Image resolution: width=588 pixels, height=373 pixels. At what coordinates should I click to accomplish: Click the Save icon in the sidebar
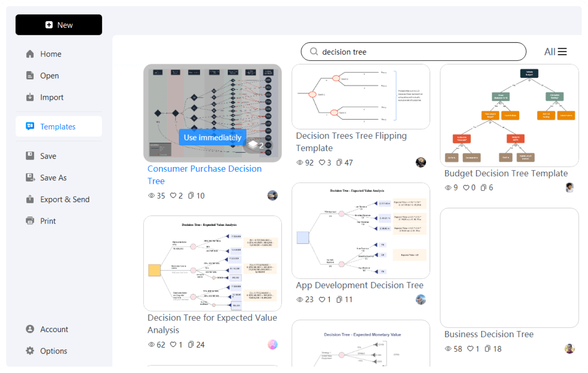[x=30, y=156]
